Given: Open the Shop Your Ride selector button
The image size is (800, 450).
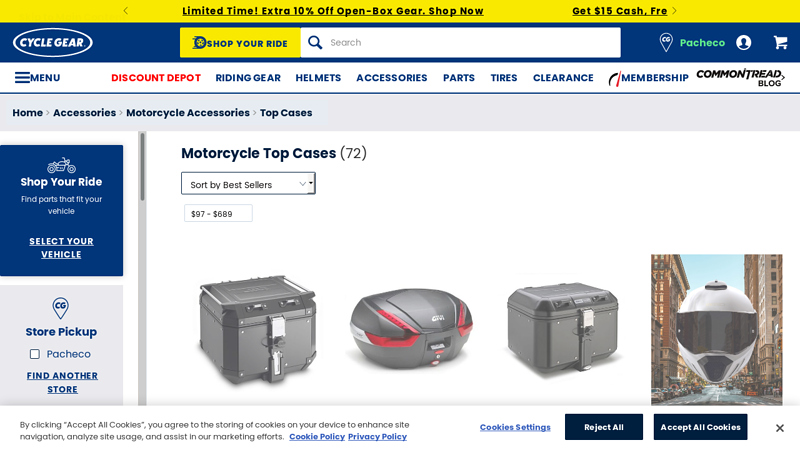Looking at the screenshot, I should [240, 43].
